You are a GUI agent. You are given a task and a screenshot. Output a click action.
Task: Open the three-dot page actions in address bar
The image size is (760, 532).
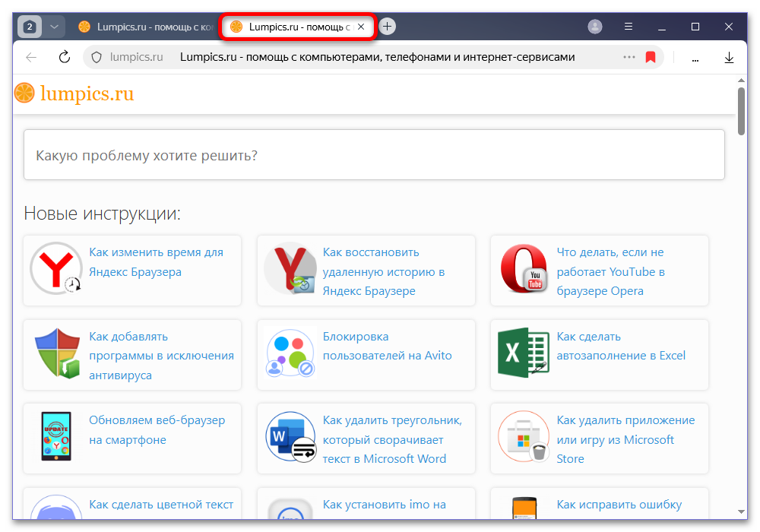[x=629, y=57]
